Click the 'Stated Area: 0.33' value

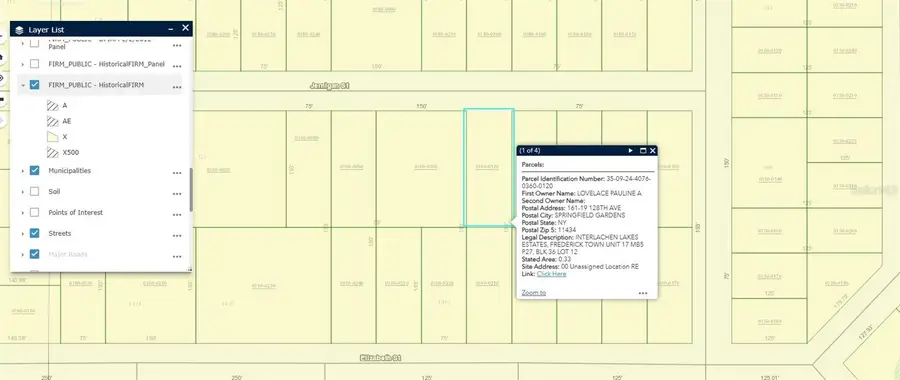[x=546, y=259]
